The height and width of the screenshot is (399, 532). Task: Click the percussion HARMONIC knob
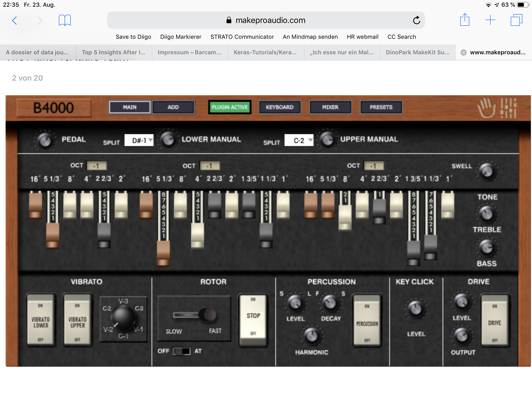click(312, 336)
